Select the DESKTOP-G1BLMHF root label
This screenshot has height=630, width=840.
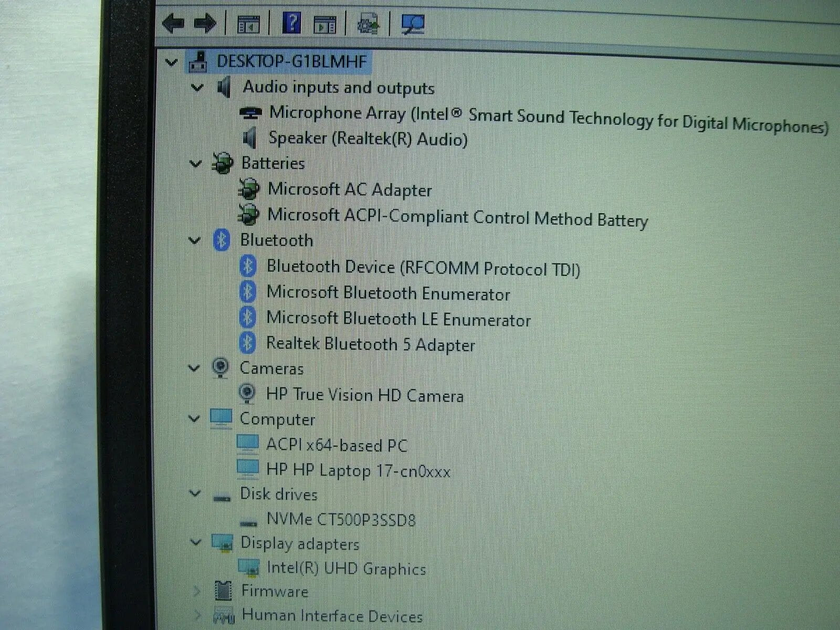[x=292, y=61]
